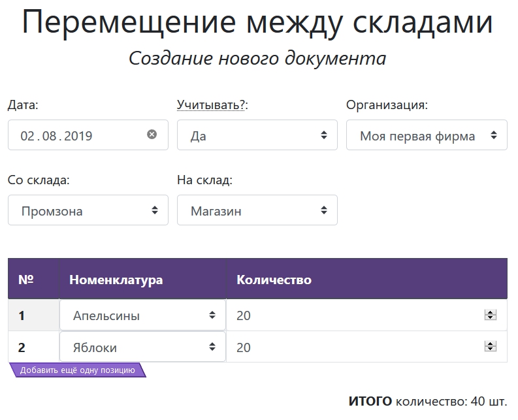Decrease quantity for Апельсины row
Image resolution: width=518 pixels, height=420 pixels.
490,318
